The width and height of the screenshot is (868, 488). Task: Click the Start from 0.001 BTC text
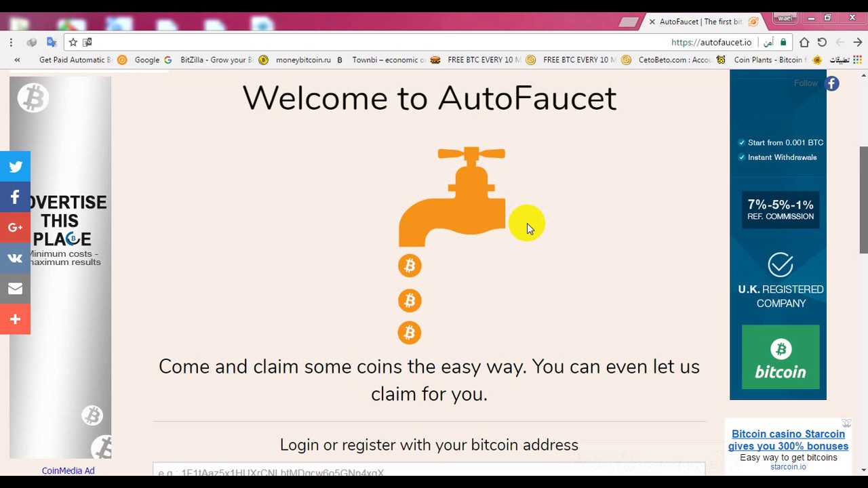(785, 142)
